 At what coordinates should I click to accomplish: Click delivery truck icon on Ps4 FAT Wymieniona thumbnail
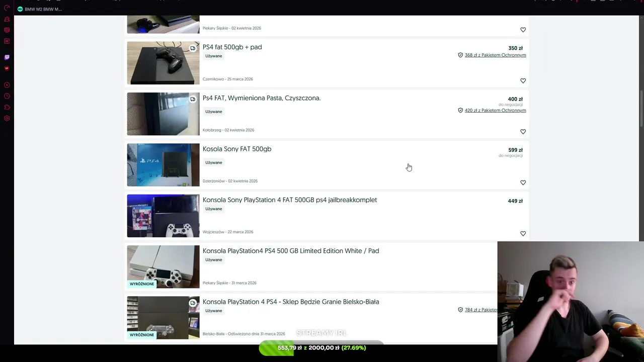click(193, 99)
